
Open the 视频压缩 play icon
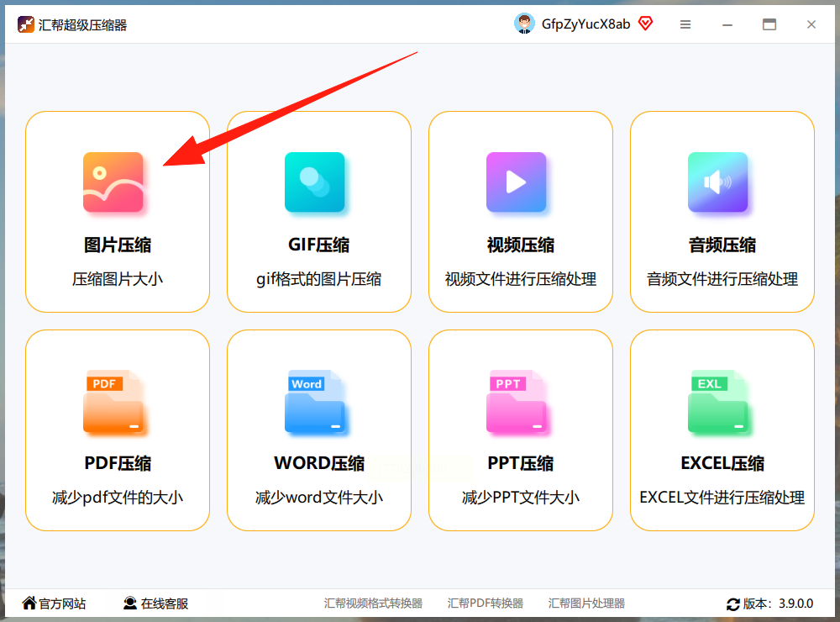(x=517, y=182)
